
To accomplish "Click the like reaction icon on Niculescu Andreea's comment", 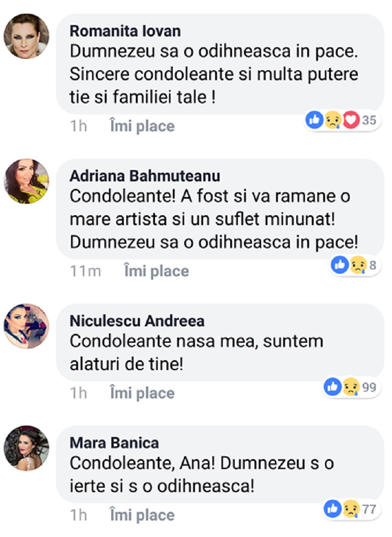I will click(x=333, y=387).
